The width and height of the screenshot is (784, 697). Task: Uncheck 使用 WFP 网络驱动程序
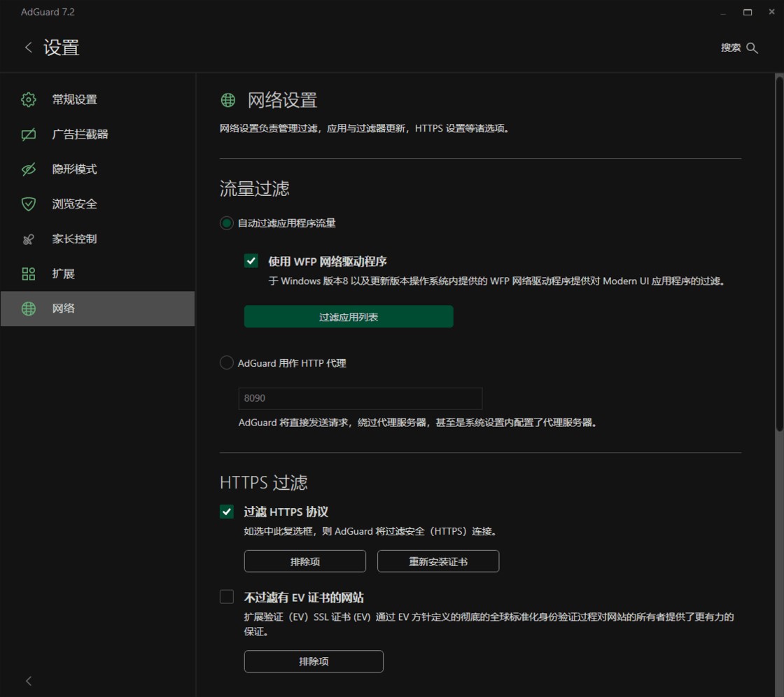click(250, 261)
